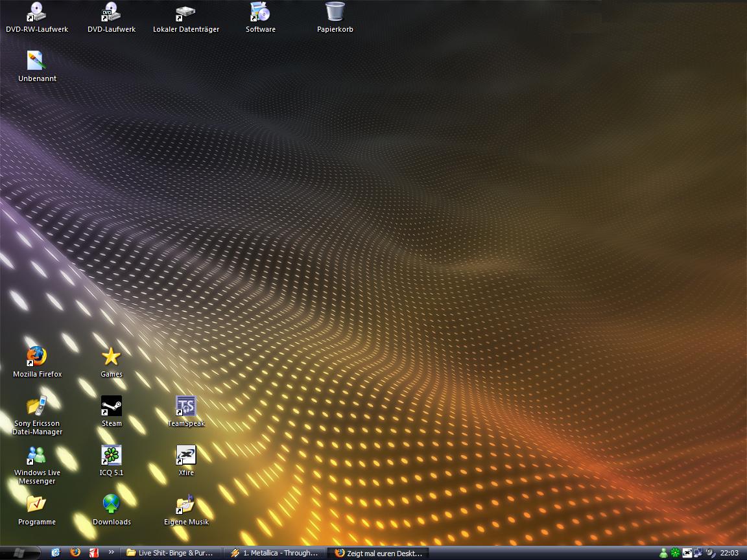Click the ICQ flower tray icon
This screenshot has width=747, height=560.
pyautogui.click(x=675, y=553)
